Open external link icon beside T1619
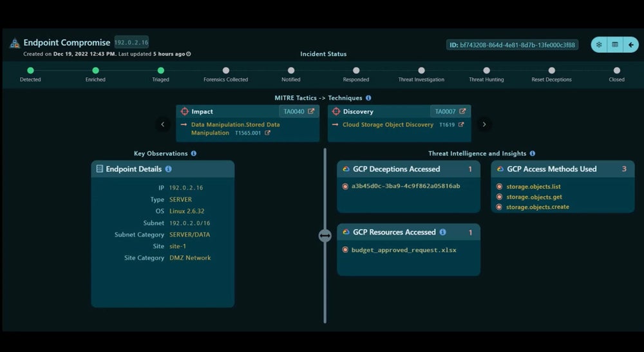The width and height of the screenshot is (644, 352). coord(461,125)
